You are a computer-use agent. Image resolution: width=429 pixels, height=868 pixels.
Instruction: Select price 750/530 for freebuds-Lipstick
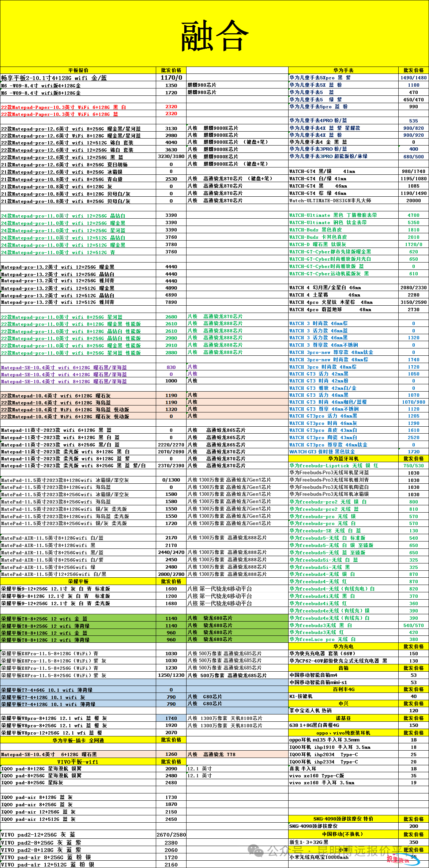pyautogui.click(x=414, y=465)
